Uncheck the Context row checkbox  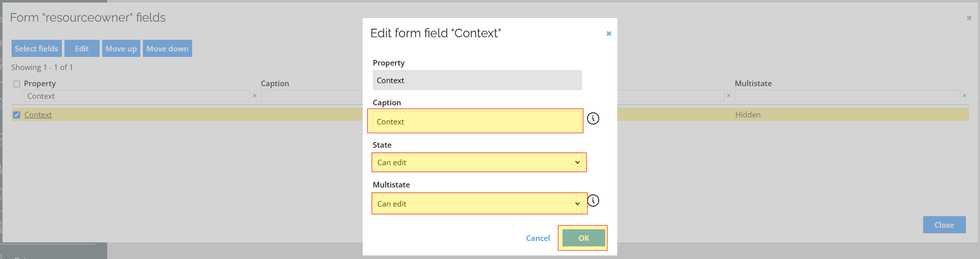17,115
